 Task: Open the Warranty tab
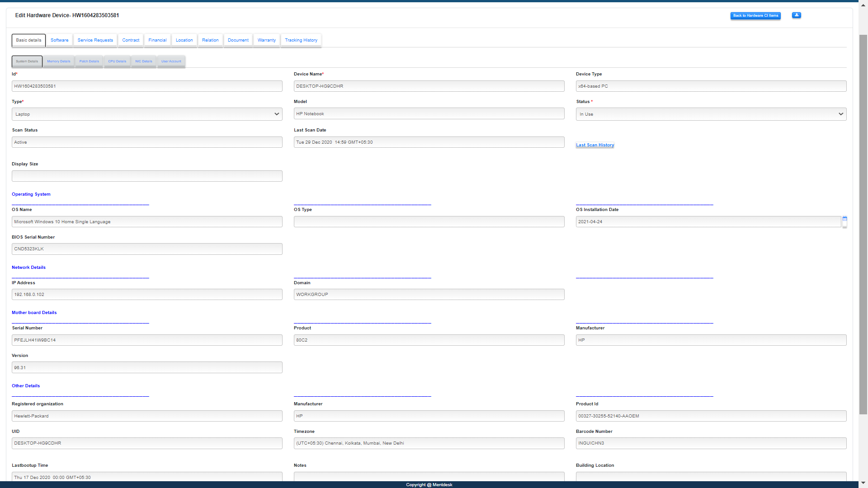267,40
